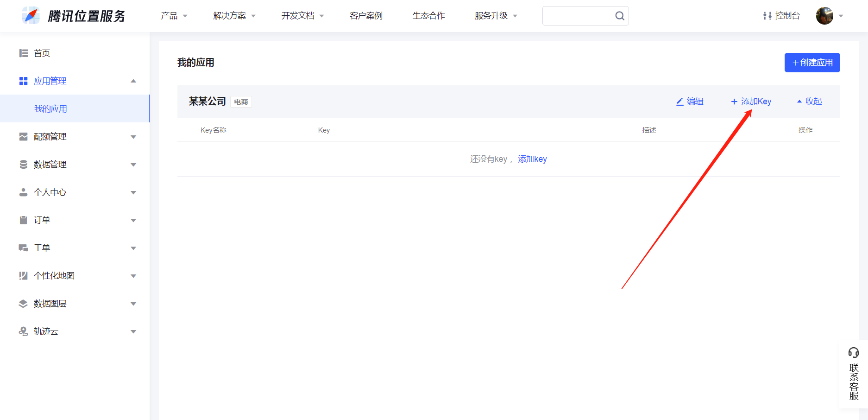This screenshot has height=420, width=868.
Task: Open 联系客服 headset support widget
Action: pyautogui.click(x=854, y=374)
